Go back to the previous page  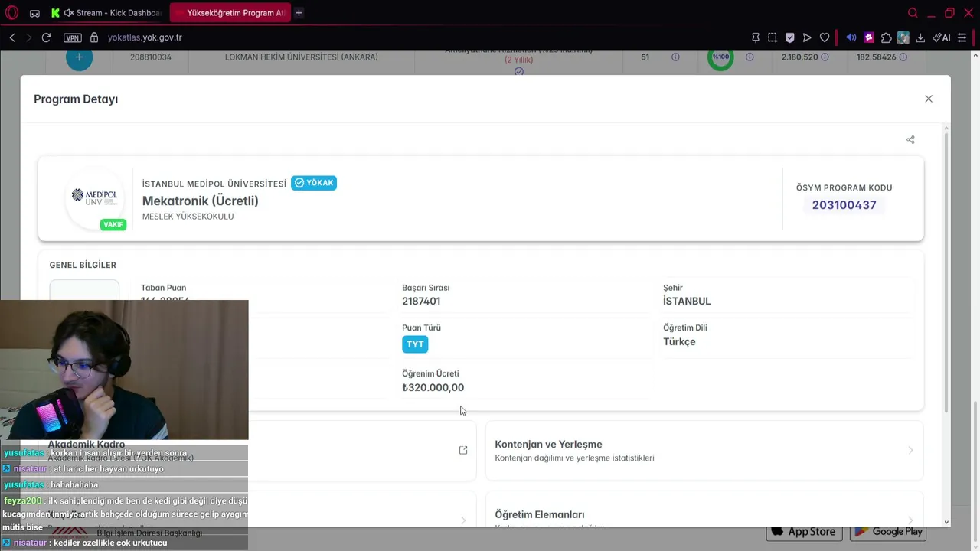pyautogui.click(x=12, y=37)
